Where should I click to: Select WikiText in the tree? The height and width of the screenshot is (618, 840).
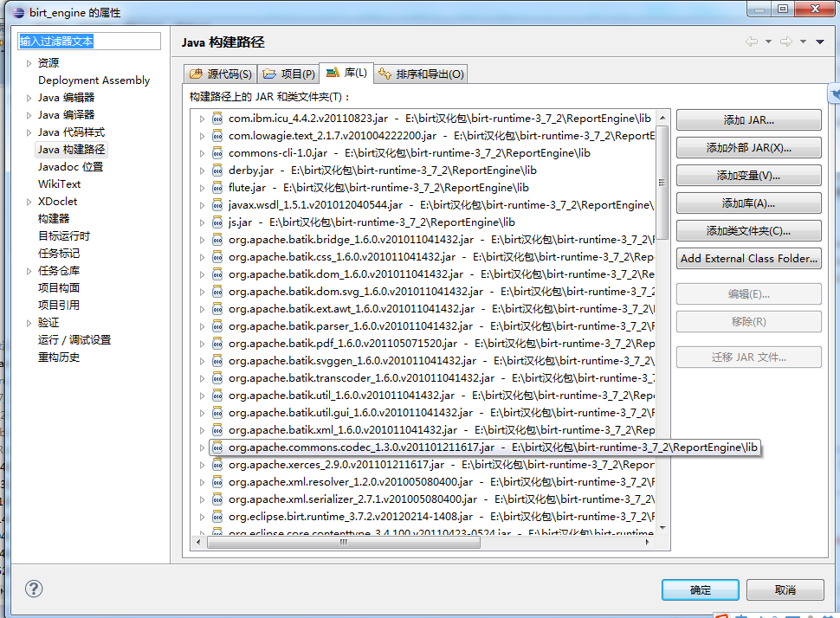(59, 184)
